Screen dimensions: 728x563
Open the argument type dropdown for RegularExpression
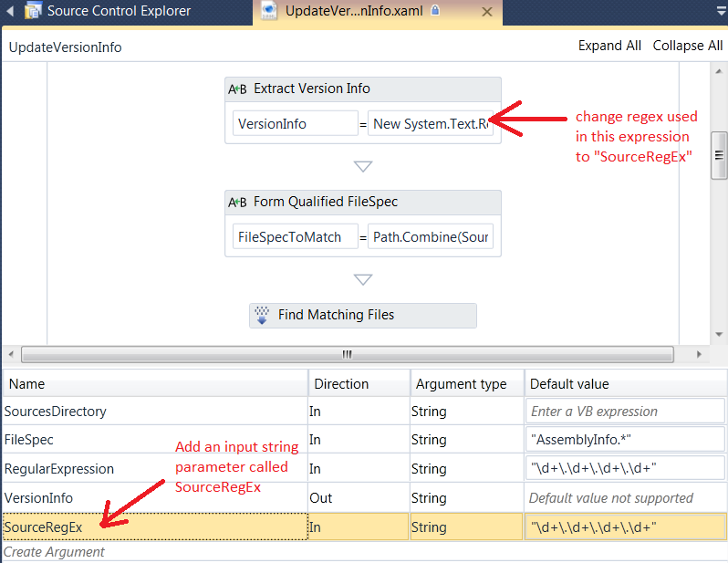click(467, 469)
